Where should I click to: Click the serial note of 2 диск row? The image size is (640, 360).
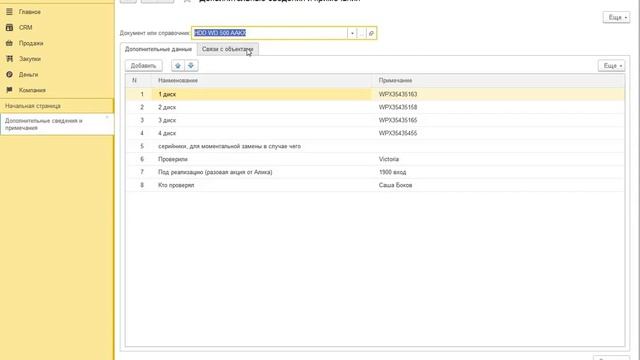(x=398, y=107)
